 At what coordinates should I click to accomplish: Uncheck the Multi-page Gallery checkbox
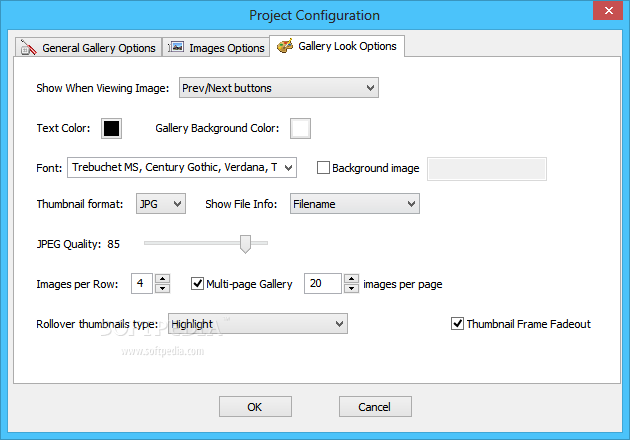point(197,283)
